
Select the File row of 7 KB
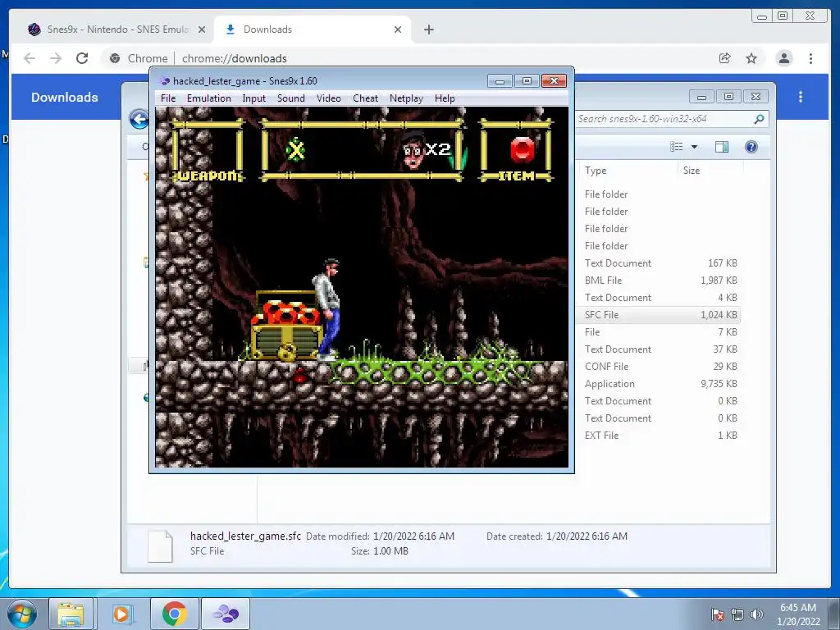pos(659,332)
